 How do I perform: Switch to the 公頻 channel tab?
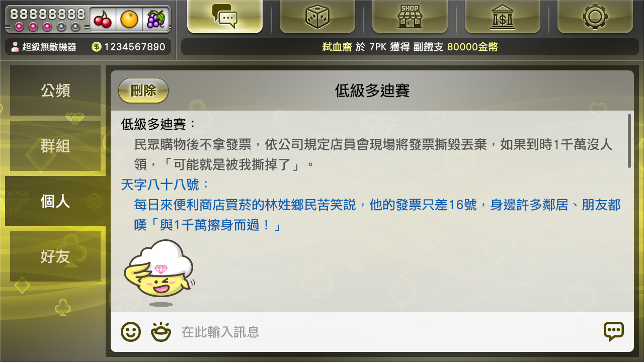(x=55, y=90)
